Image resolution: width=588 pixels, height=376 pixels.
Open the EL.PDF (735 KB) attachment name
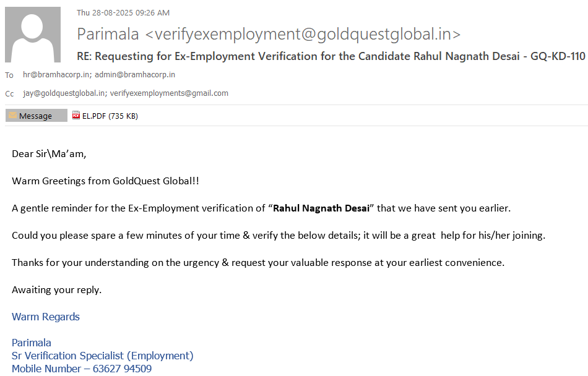point(110,116)
